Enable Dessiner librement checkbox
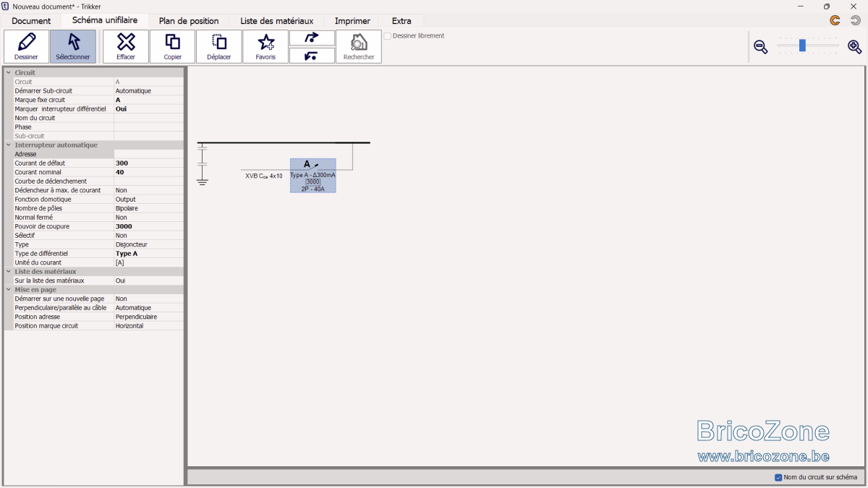This screenshot has width=868, height=488. 388,36
